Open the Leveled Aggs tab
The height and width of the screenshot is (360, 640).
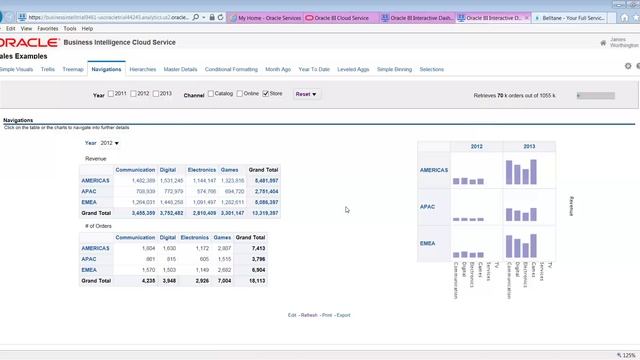pyautogui.click(x=353, y=69)
